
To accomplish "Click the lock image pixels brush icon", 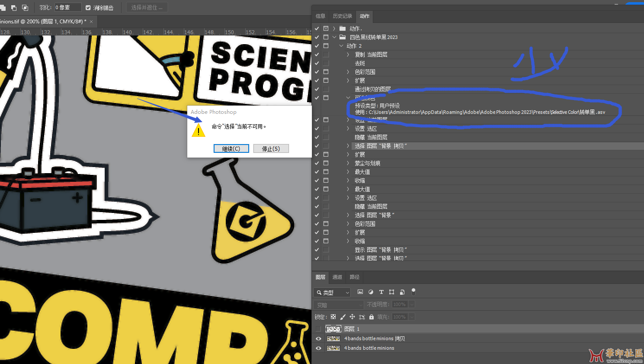I will (x=343, y=317).
